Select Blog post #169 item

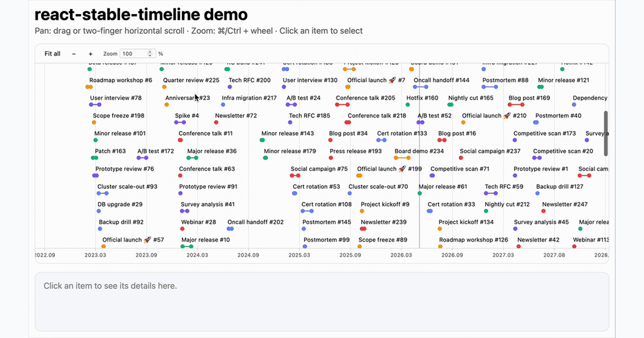point(529,98)
